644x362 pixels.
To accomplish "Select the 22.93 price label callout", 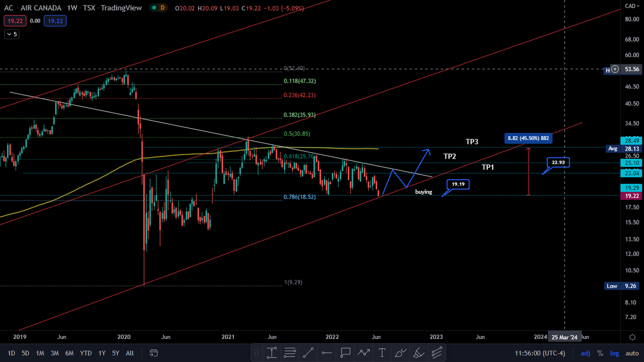I will pos(558,162).
